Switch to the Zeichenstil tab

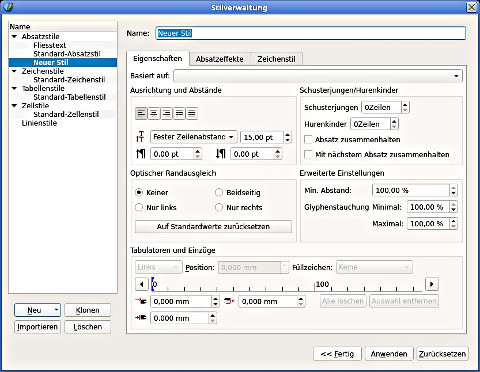click(276, 59)
